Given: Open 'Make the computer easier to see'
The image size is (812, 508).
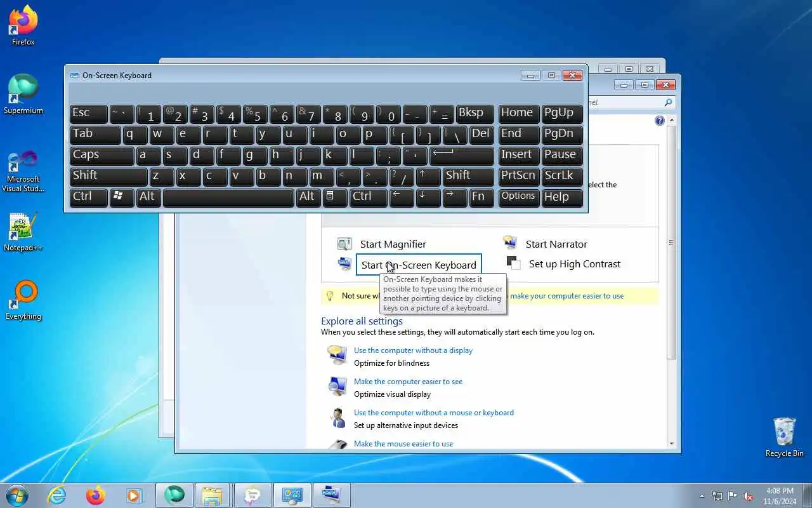Looking at the screenshot, I should (408, 382).
